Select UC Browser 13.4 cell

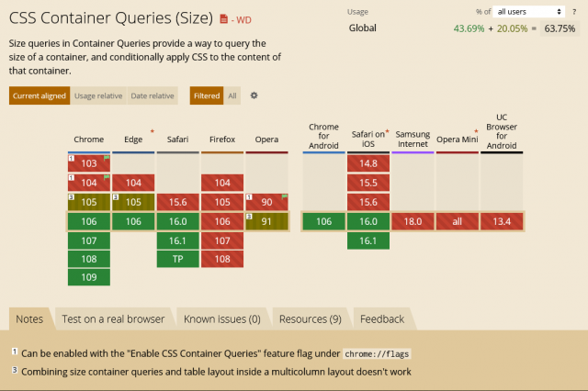point(502,221)
